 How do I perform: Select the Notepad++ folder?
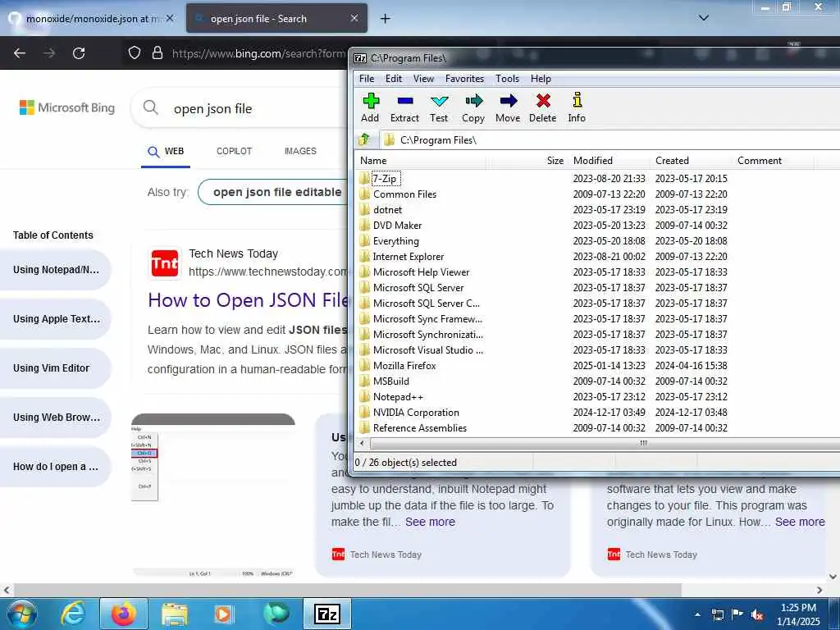click(x=398, y=396)
